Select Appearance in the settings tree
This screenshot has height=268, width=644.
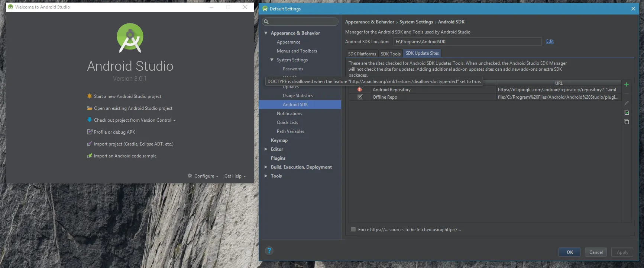[x=288, y=42]
